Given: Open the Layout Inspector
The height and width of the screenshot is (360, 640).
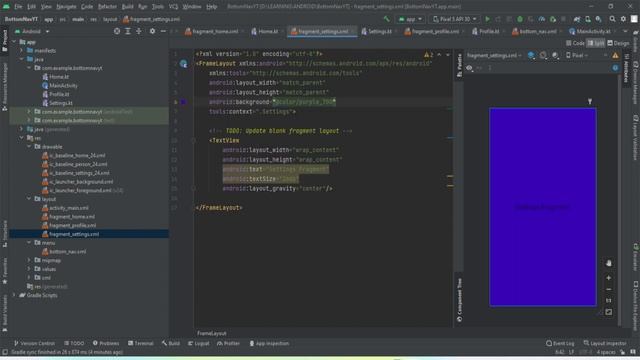Looking at the screenshot, I should click(605, 343).
